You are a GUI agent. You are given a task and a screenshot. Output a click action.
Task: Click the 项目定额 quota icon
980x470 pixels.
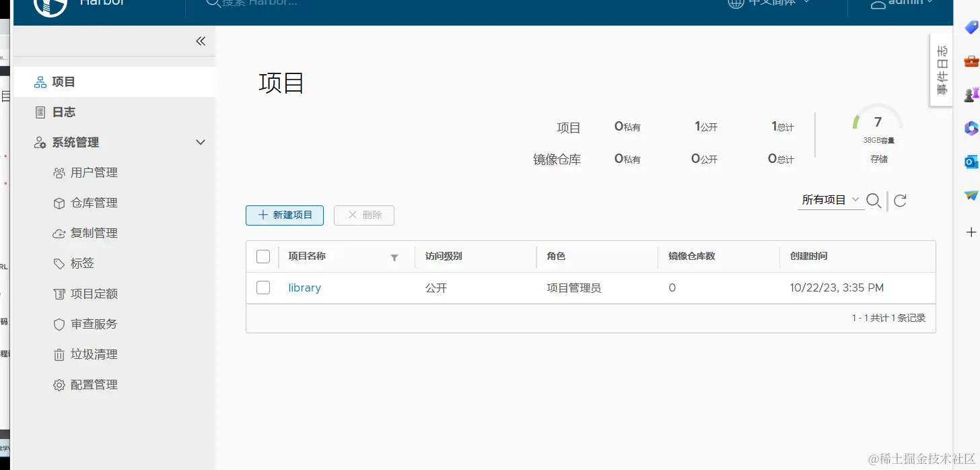[59, 294]
